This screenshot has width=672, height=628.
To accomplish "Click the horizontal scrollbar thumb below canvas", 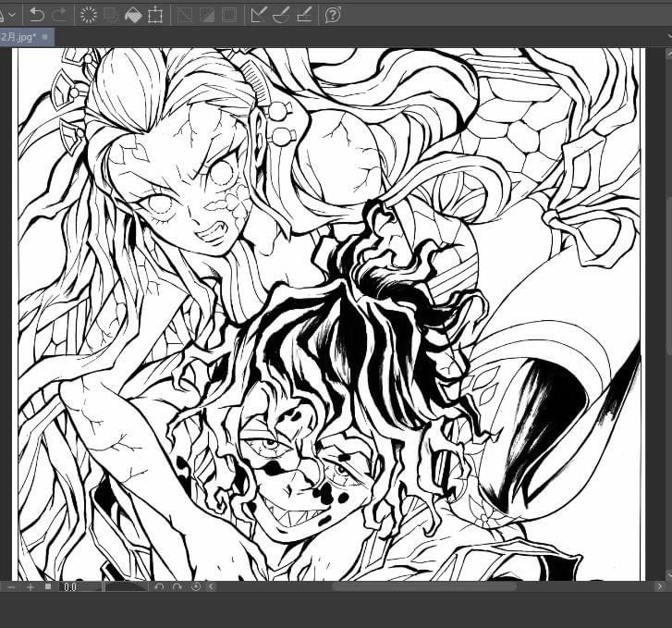I will (424, 586).
